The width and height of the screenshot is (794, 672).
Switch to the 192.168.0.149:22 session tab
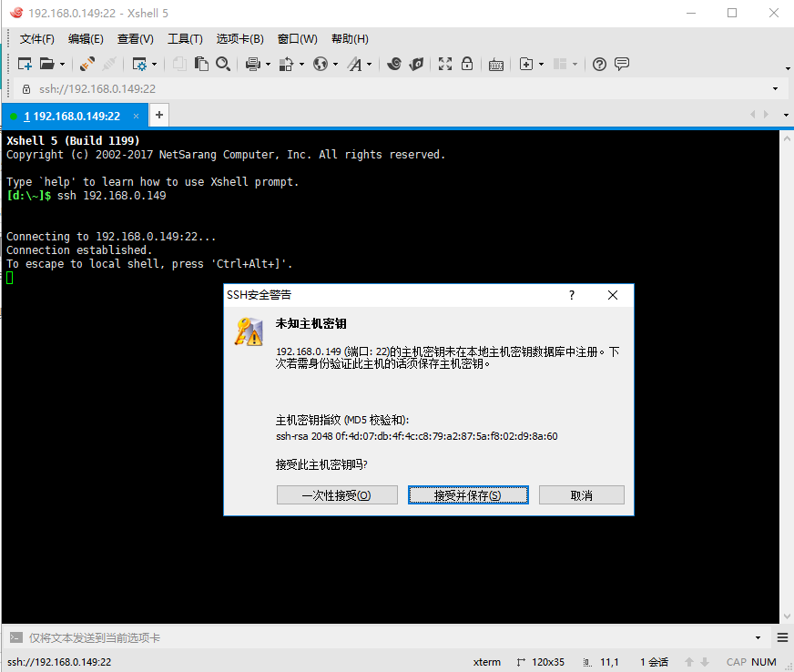pos(73,116)
